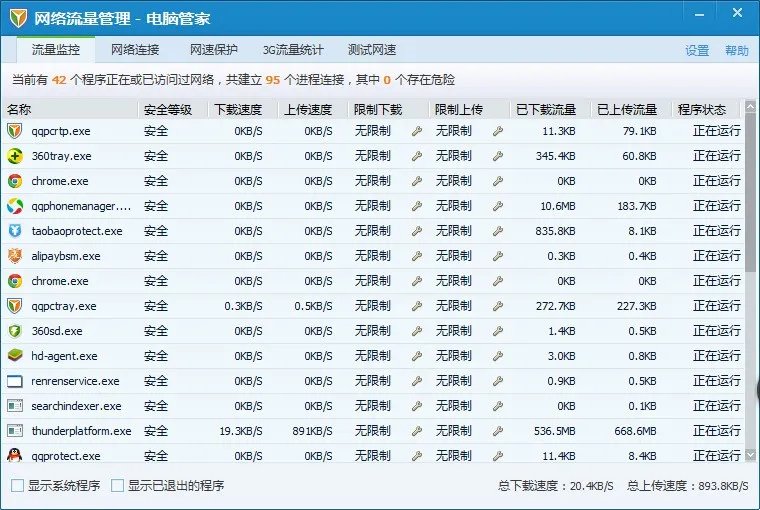Open the 测试网速 tab
The height and width of the screenshot is (510, 760).
pyautogui.click(x=372, y=49)
